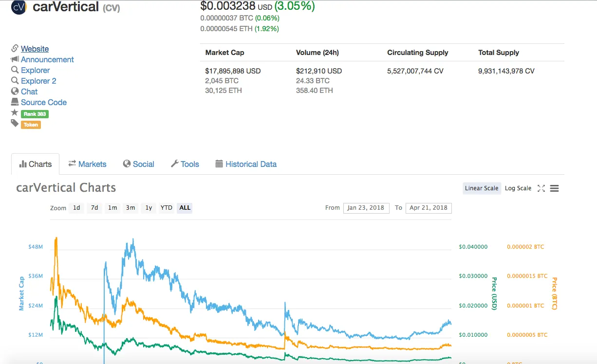The width and height of the screenshot is (597, 364).
Task: Open the Source Code link
Action: pos(44,102)
